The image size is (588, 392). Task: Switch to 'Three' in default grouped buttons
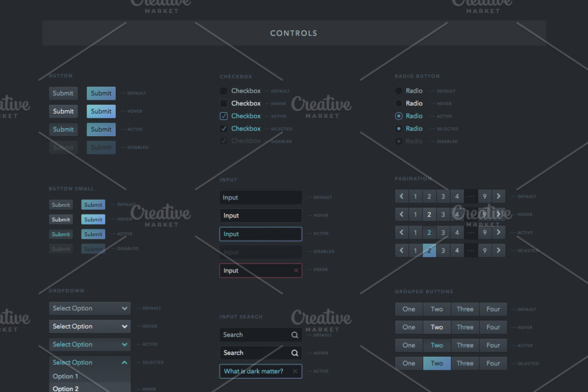(465, 309)
